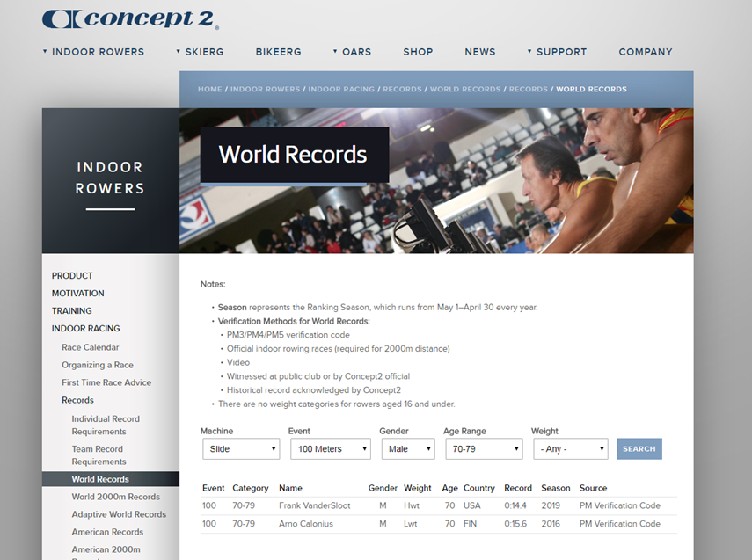Screen dimensions: 752x560
Task: Select World 2000m Records sidebar link
Action: pos(115,497)
